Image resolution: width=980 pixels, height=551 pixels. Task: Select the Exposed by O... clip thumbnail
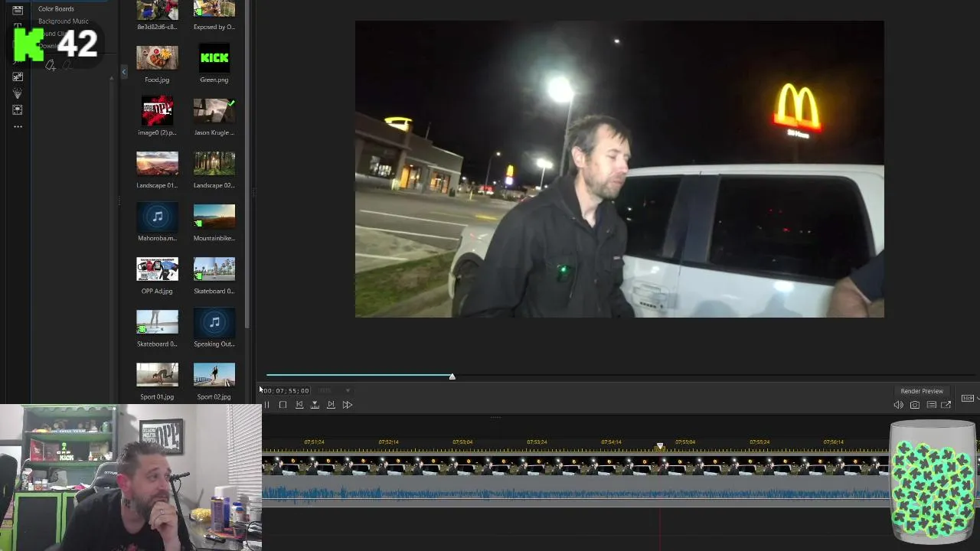(214, 9)
